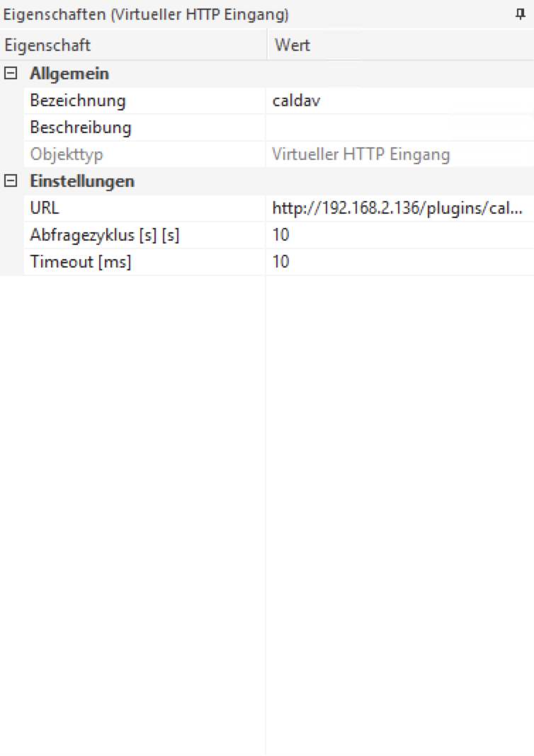The width and height of the screenshot is (534, 756).
Task: Collapse the Allgemein group
Action: pyautogui.click(x=10, y=74)
